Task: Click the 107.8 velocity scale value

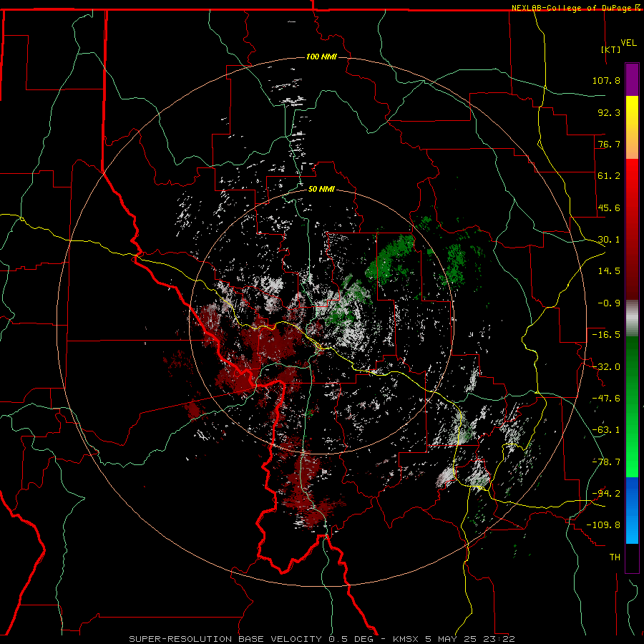Action: click(x=606, y=80)
